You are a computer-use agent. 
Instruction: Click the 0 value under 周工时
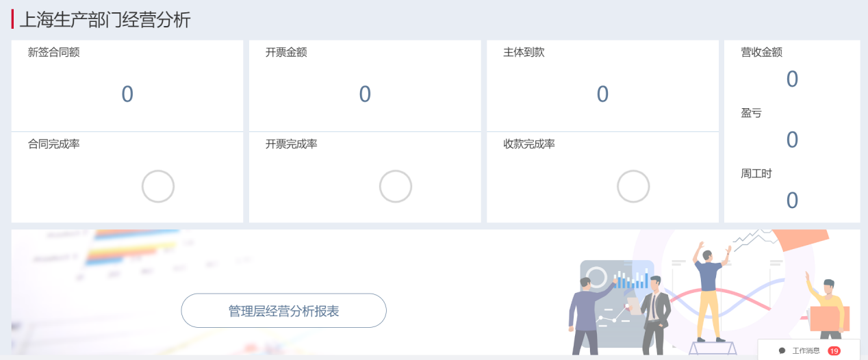[792, 200]
